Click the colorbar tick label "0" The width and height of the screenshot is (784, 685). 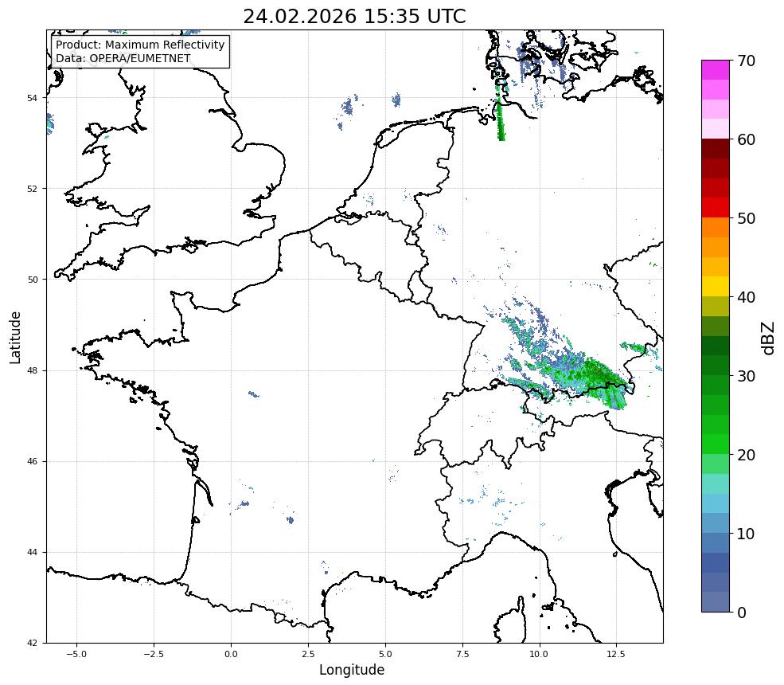(x=742, y=613)
